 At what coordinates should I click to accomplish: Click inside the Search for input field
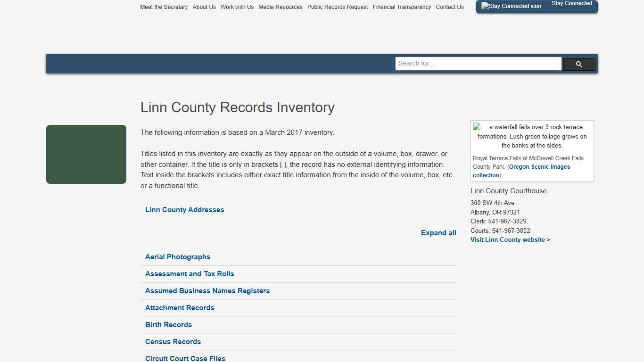coord(478,63)
